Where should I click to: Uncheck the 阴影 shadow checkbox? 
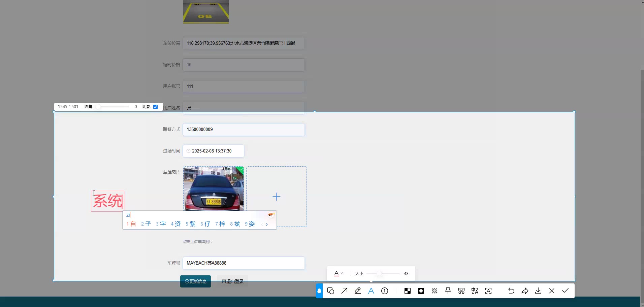pyautogui.click(x=156, y=107)
